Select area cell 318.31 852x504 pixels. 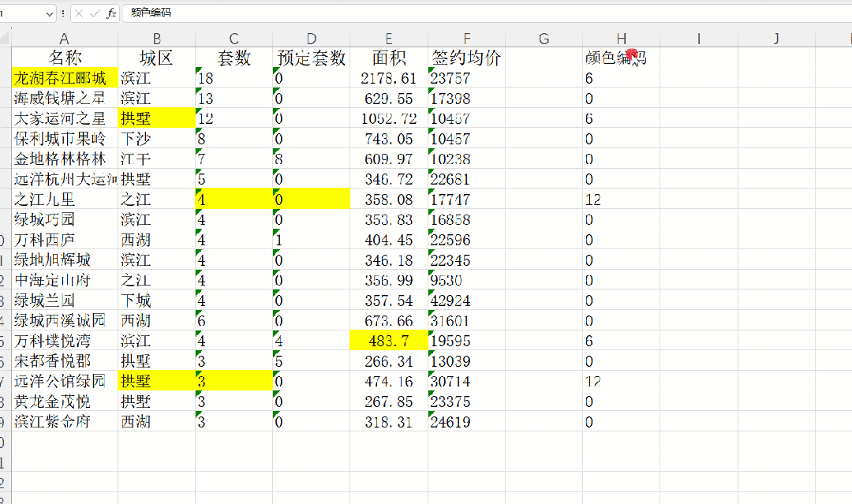tap(389, 421)
